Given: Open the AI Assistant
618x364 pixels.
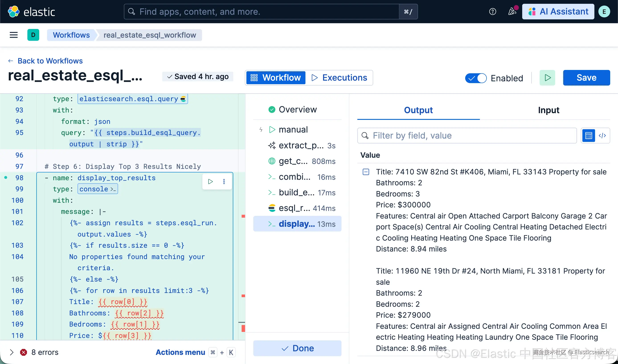Looking at the screenshot, I should (x=558, y=12).
